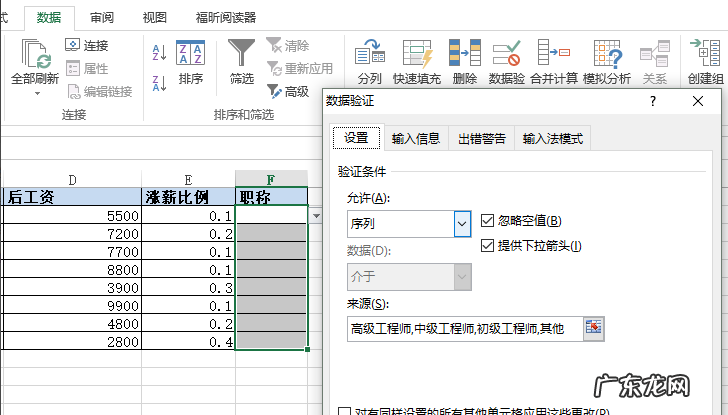This screenshot has width=728, height=415.
Task: Click cell with value 4800
Action: (72, 324)
